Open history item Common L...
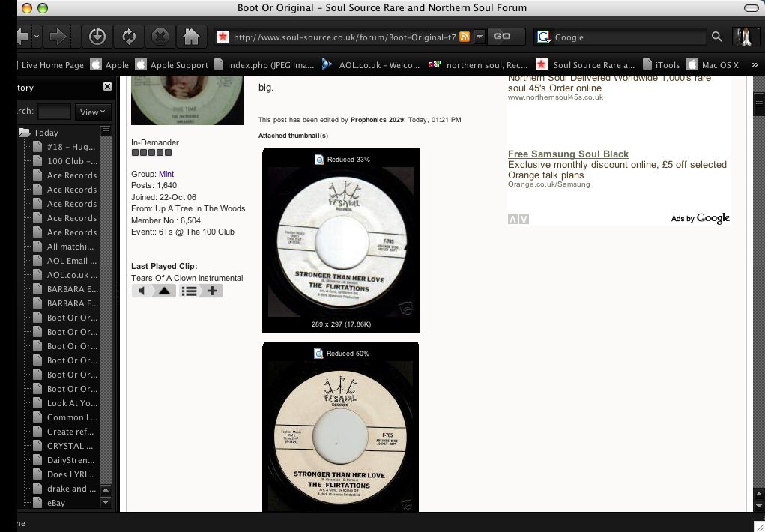 point(65,417)
